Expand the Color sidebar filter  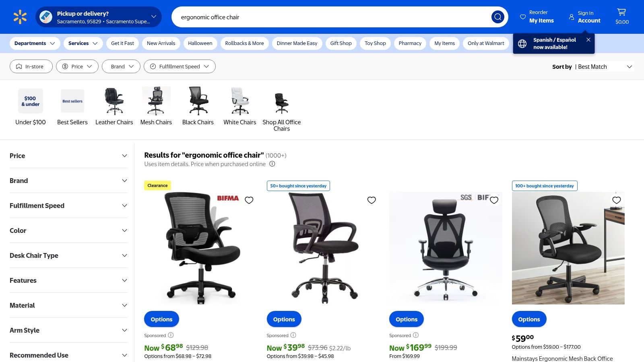point(68,230)
